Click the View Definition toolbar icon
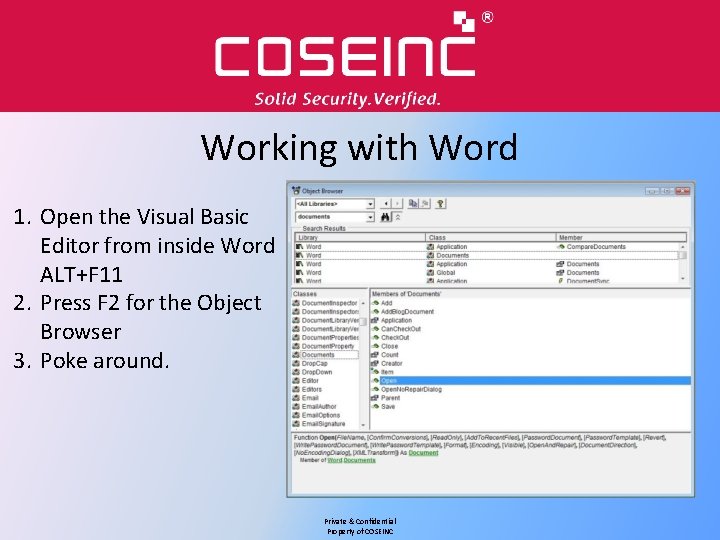720x540 pixels. [425, 203]
